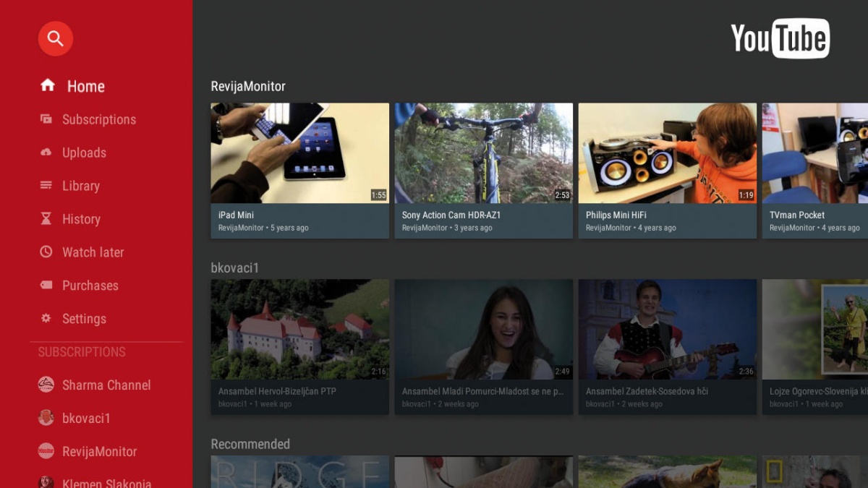Viewport: 868px width, 488px height.
Task: Click the TVman Pocket title text
Action: (797, 215)
